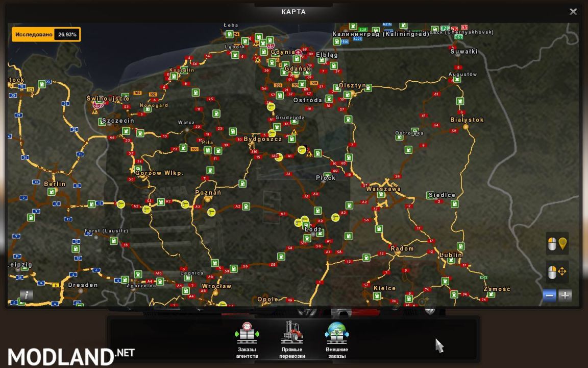
Task: Click the gas station left of Kaliningrad label
Action: tap(337, 42)
